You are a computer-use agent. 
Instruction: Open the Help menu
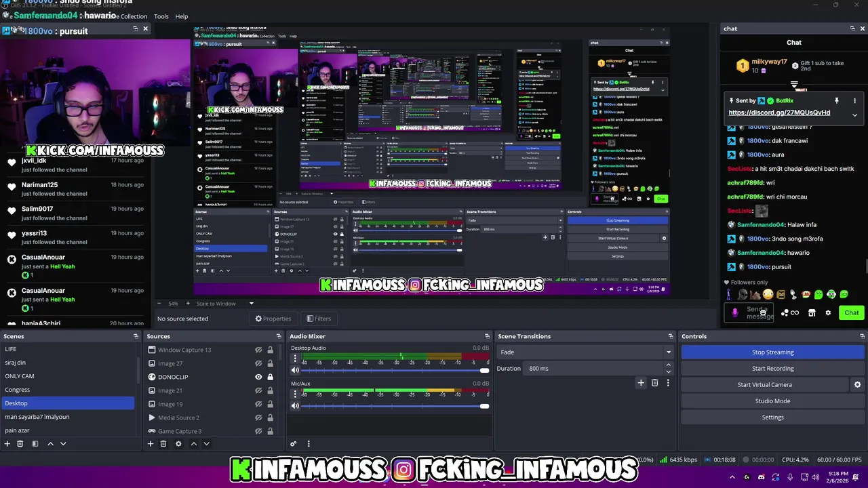click(182, 16)
